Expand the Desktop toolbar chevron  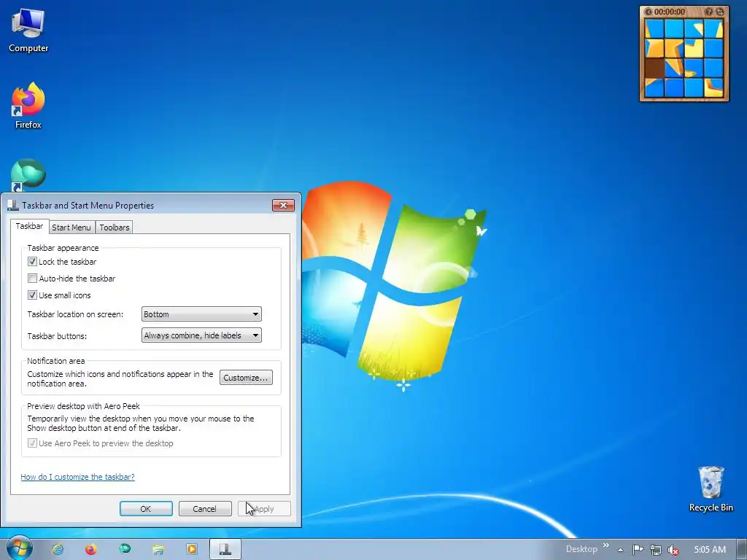[606, 545]
